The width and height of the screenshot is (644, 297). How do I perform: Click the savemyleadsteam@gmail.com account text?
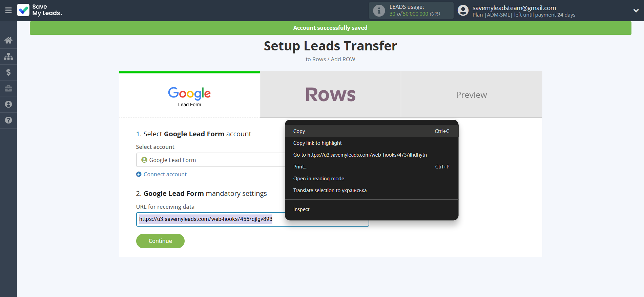514,8
